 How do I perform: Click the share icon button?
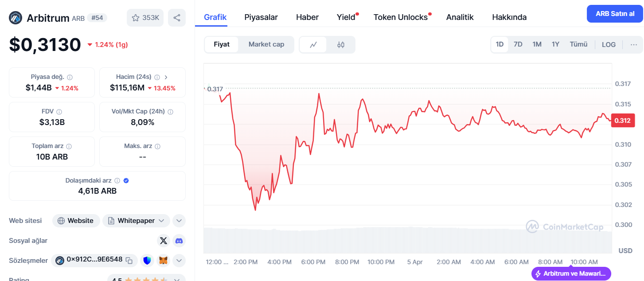[177, 18]
